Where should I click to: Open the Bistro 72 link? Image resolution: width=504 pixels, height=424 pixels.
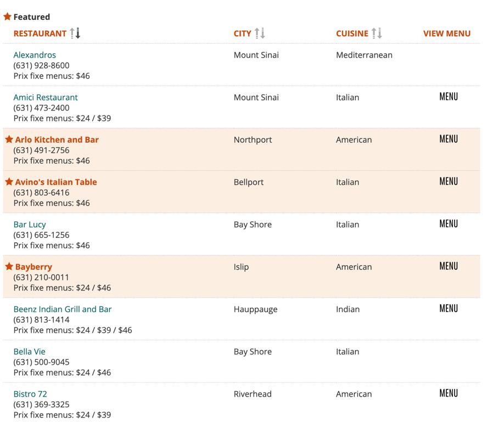30,394
